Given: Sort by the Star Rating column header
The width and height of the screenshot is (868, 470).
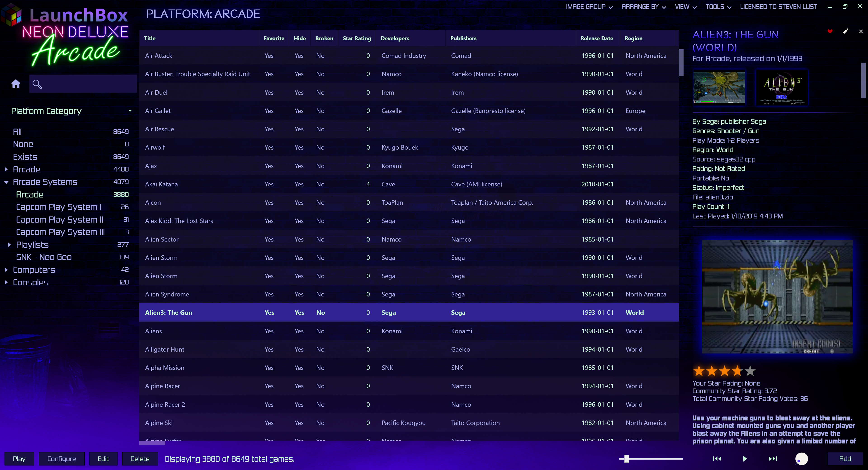Looking at the screenshot, I should [x=357, y=38].
